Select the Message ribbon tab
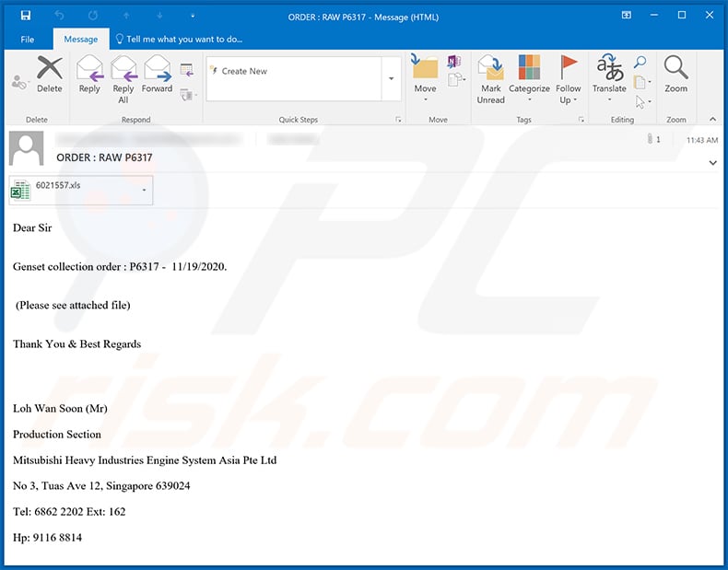 (81, 40)
